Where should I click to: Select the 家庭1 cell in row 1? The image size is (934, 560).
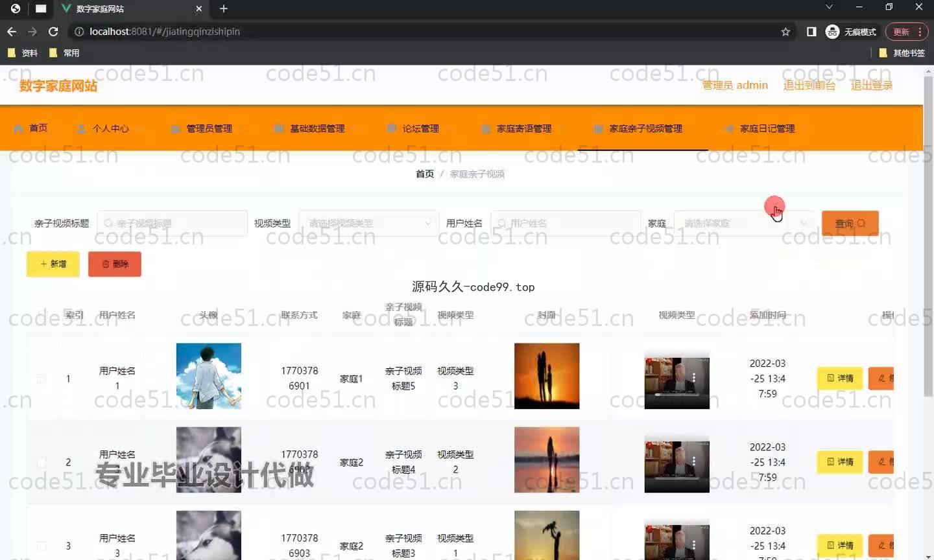352,379
